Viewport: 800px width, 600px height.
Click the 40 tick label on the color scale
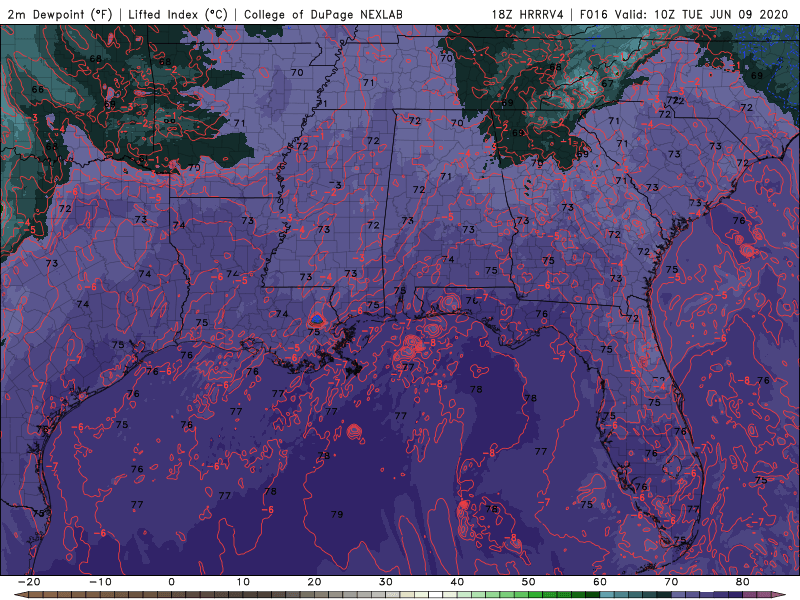point(457,582)
